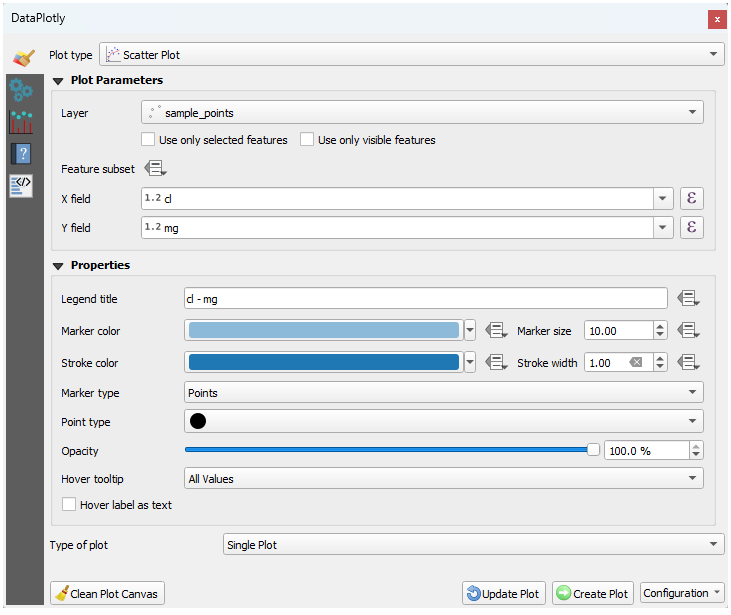
Task: Open the layout customization gears tab
Action: (21, 90)
